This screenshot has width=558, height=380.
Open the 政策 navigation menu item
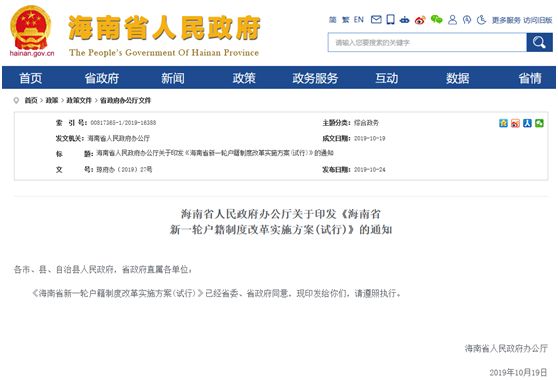[x=244, y=78]
